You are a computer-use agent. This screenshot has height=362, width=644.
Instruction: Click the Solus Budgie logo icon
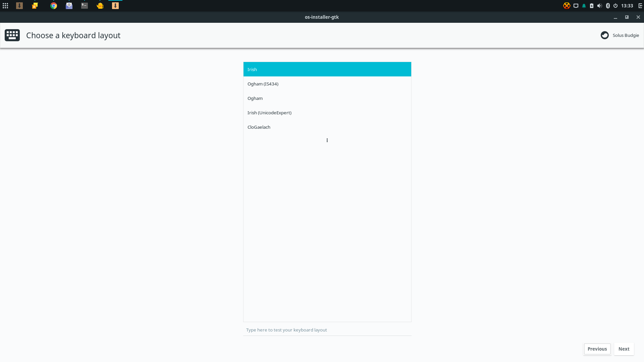pos(605,35)
